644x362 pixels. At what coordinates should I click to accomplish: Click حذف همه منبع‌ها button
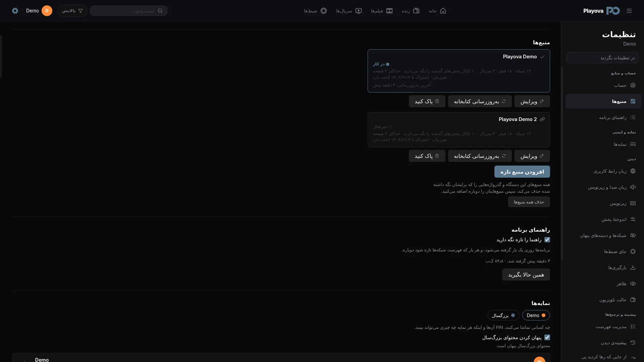point(529,202)
